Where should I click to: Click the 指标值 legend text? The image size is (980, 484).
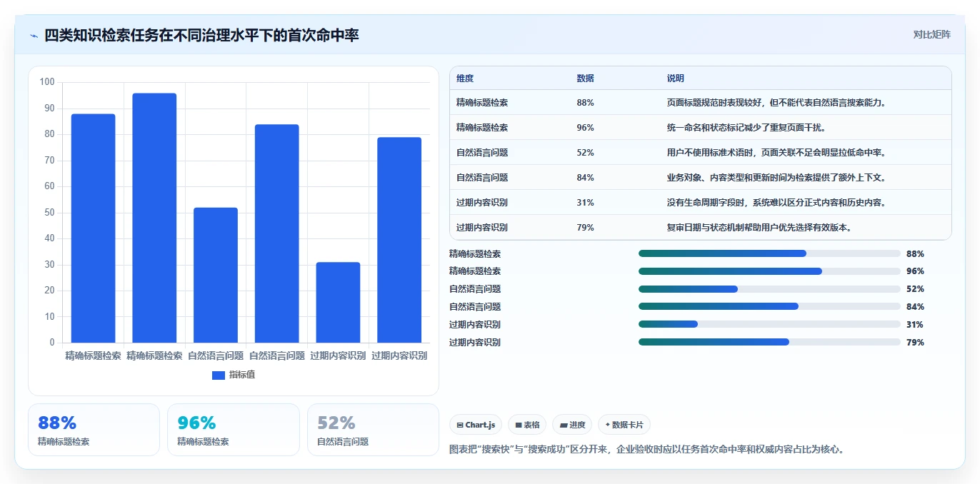[x=242, y=375]
